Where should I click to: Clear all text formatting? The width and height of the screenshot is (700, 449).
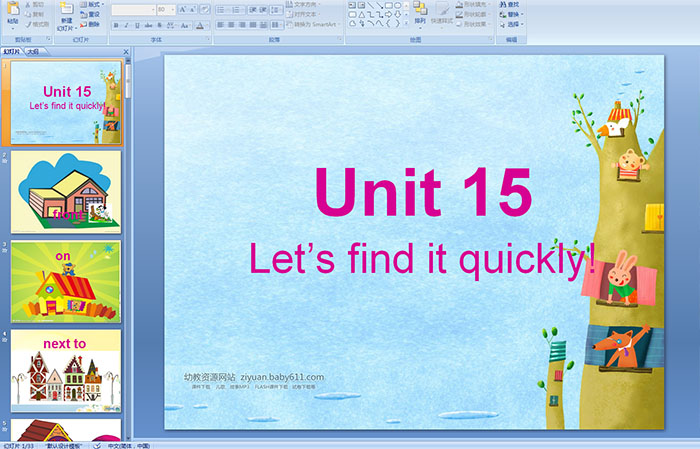pyautogui.click(x=204, y=10)
